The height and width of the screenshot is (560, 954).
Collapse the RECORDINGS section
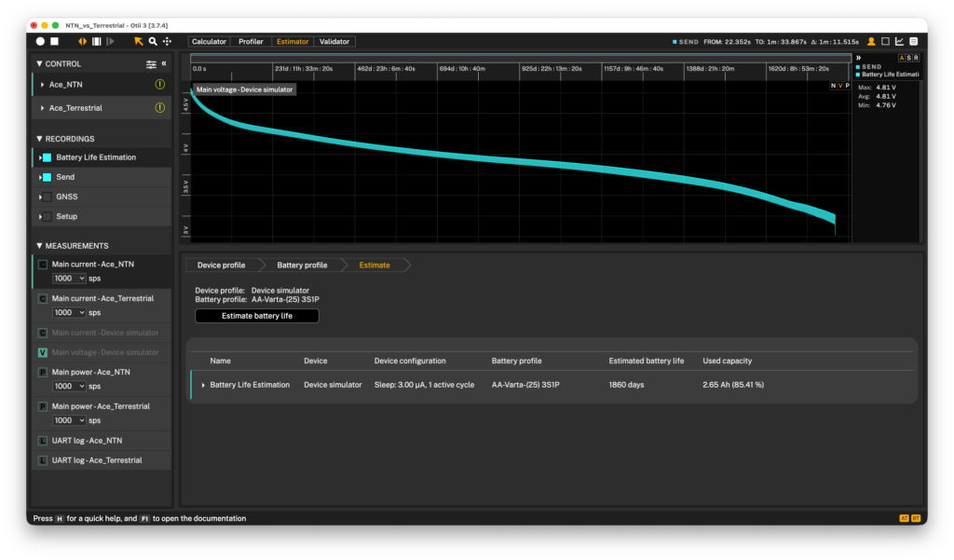click(x=39, y=139)
